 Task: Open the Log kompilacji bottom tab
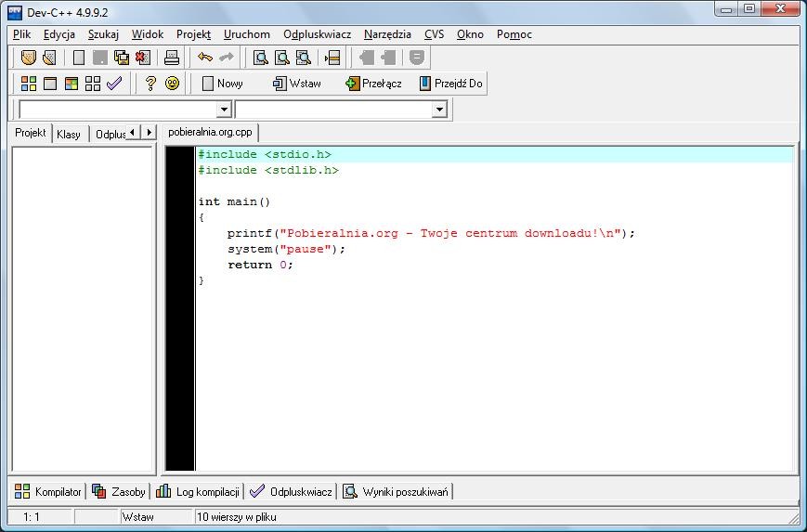tap(198, 491)
